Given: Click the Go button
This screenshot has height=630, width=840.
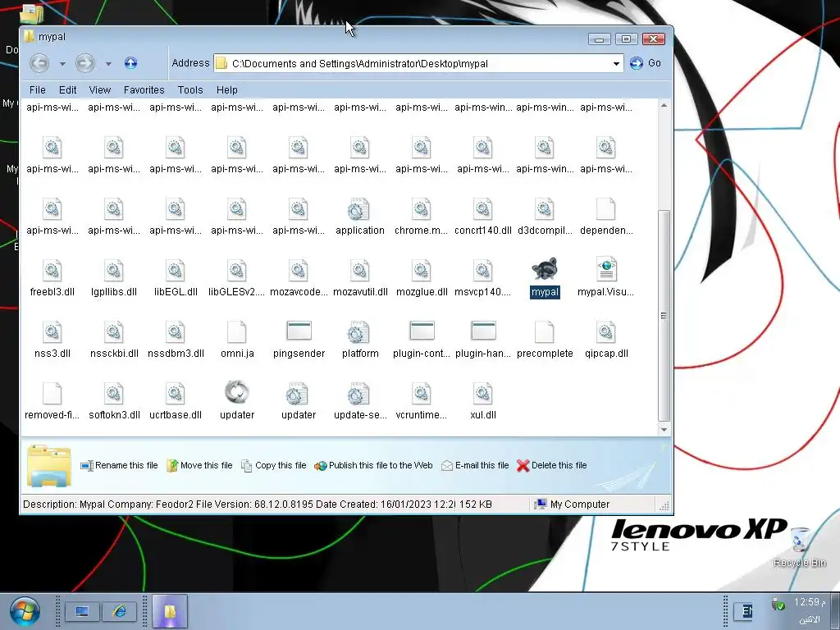Looking at the screenshot, I should (x=646, y=63).
